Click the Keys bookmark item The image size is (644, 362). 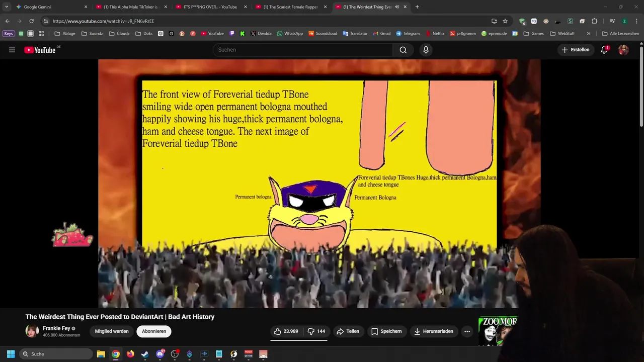[9, 34]
